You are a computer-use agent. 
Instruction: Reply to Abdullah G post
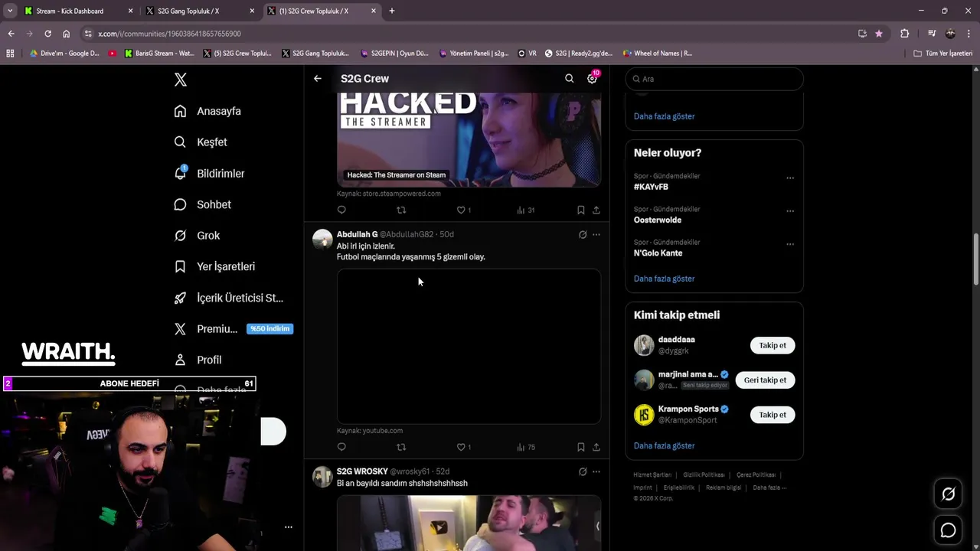click(341, 447)
